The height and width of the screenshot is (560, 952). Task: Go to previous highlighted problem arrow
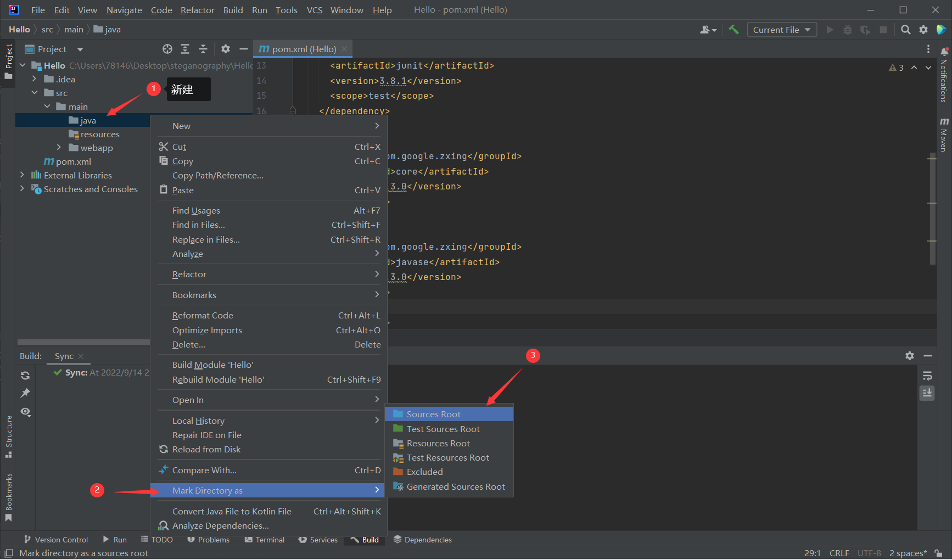coord(914,68)
